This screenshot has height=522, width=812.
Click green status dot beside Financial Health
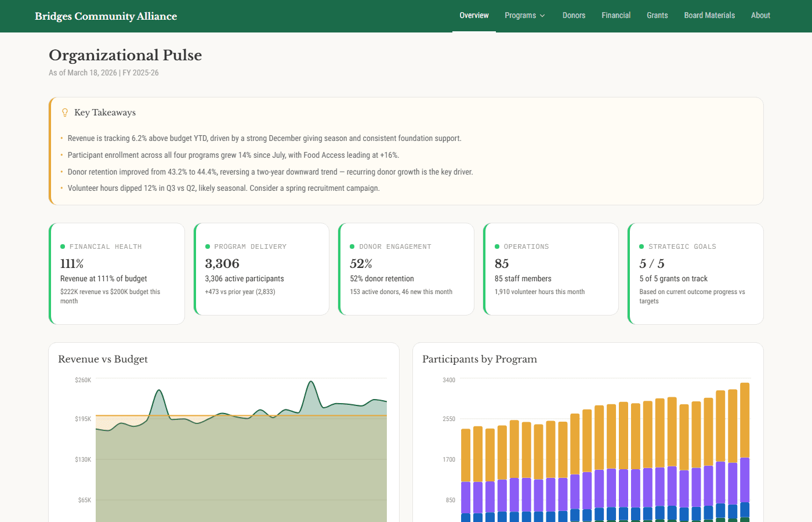[x=63, y=246]
